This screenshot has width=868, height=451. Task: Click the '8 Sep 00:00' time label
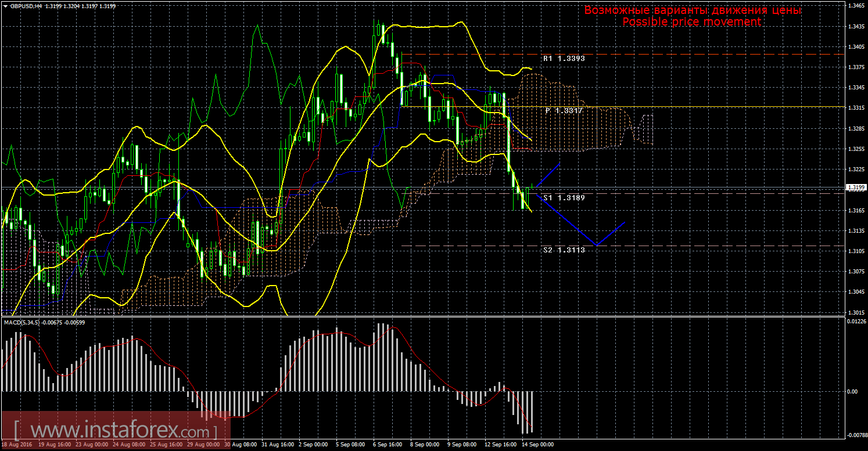click(x=426, y=445)
